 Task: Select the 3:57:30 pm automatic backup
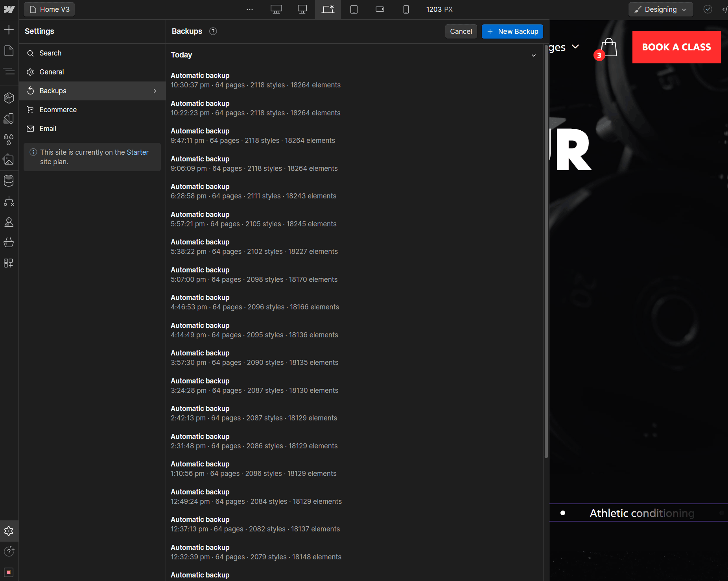tap(355, 358)
